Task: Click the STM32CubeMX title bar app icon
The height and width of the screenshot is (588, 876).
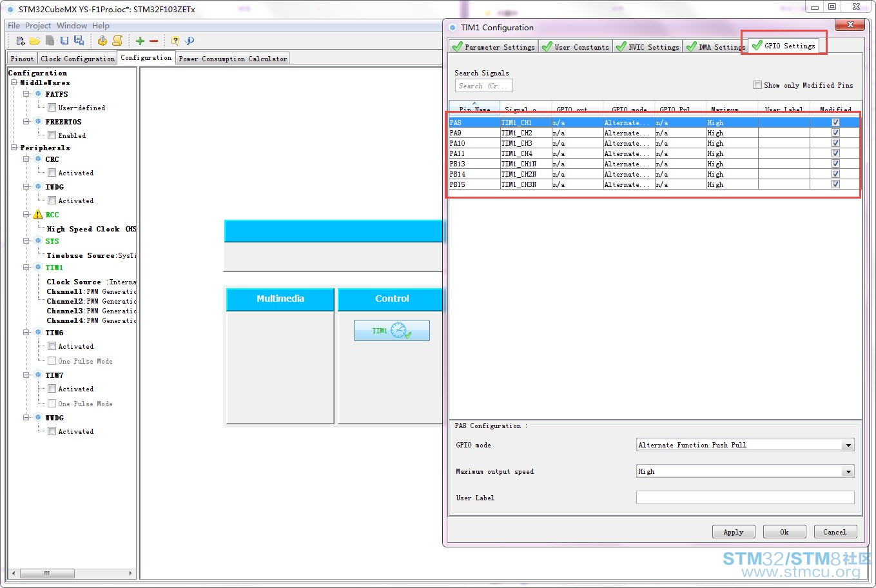Action: (x=10, y=10)
